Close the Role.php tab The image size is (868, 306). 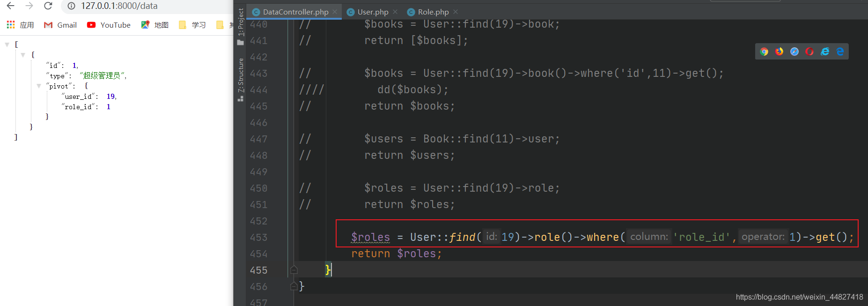(x=456, y=12)
